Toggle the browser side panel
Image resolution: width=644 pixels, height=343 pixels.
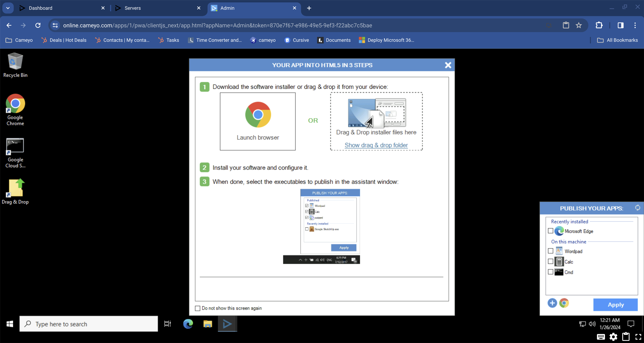click(621, 25)
